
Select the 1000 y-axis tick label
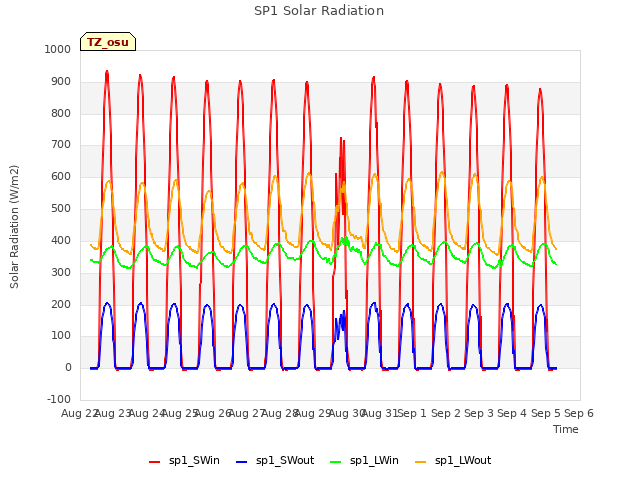[x=58, y=49]
